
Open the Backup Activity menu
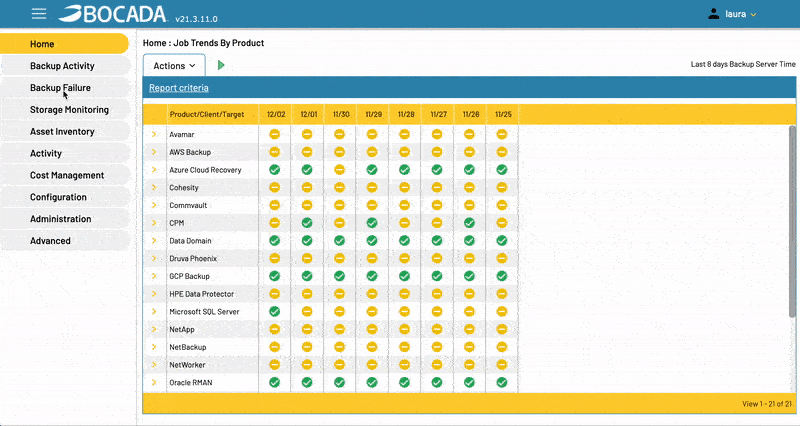[x=64, y=66]
